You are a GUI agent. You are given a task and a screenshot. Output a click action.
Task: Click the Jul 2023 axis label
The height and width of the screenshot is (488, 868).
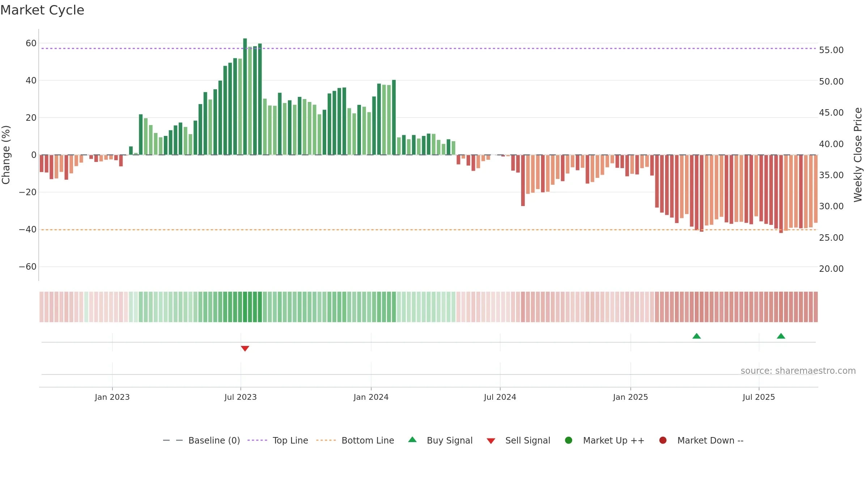pos(241,397)
